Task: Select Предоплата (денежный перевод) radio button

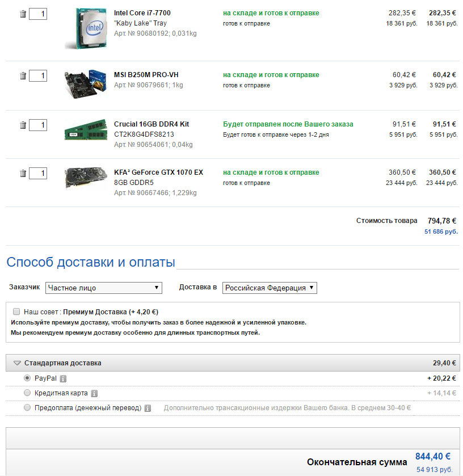Action: [27, 407]
